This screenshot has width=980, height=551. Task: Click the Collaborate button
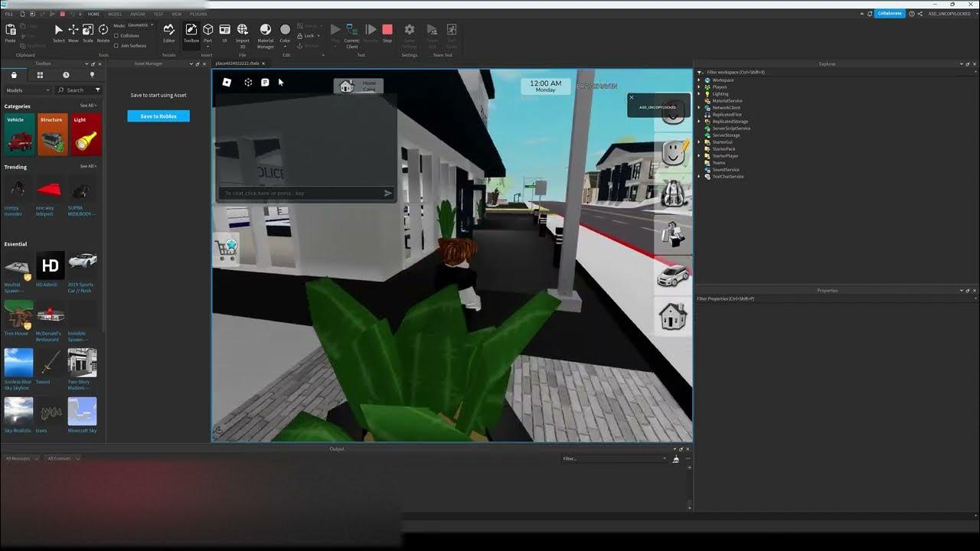pyautogui.click(x=889, y=14)
